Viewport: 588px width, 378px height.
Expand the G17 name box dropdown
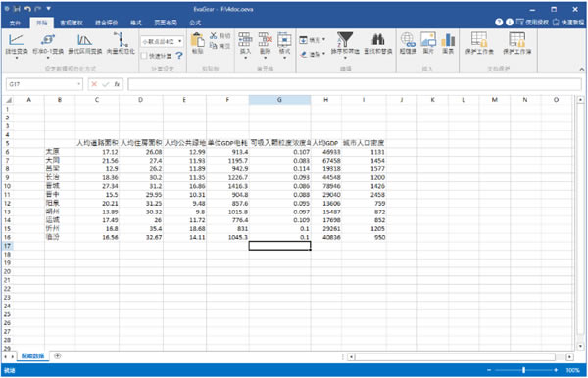click(79, 84)
